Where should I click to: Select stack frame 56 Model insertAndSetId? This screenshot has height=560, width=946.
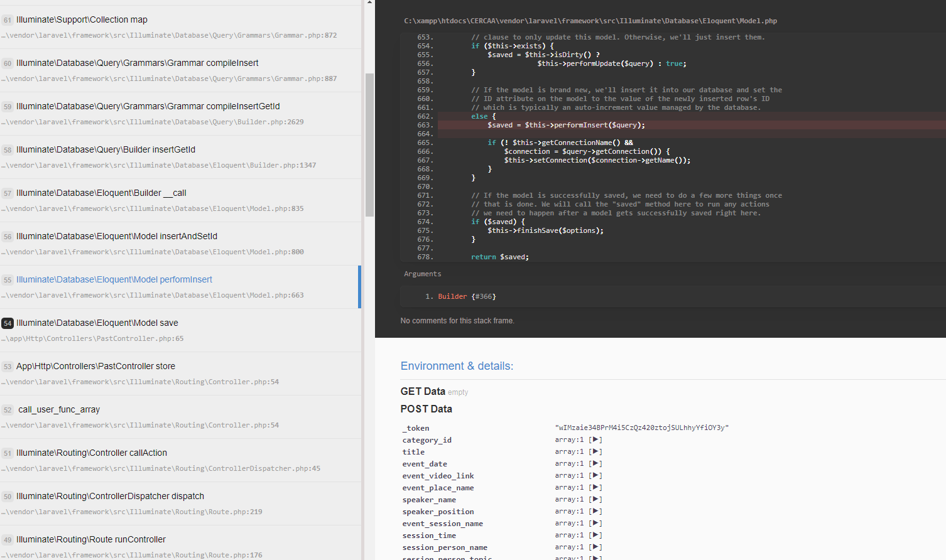(180, 244)
